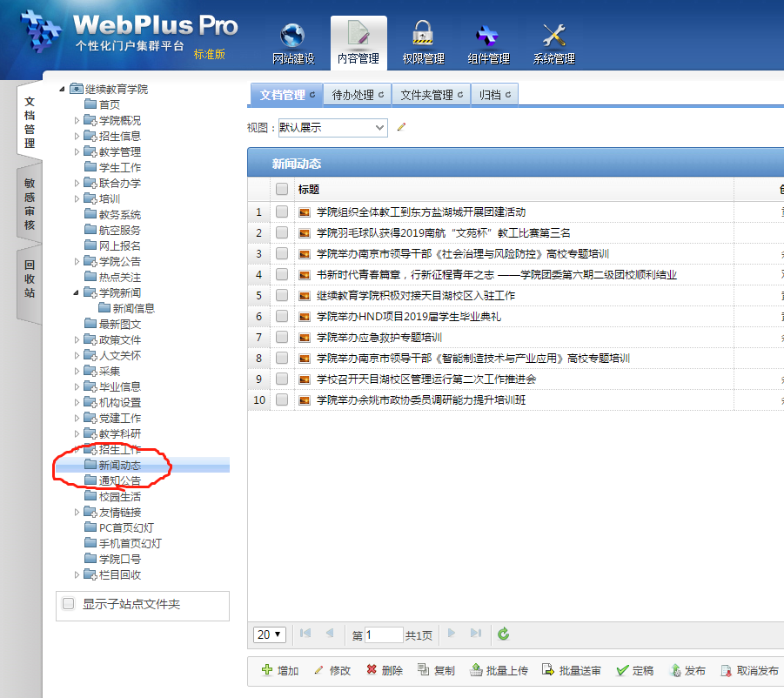Check the checkbox for row 1

[x=282, y=211]
